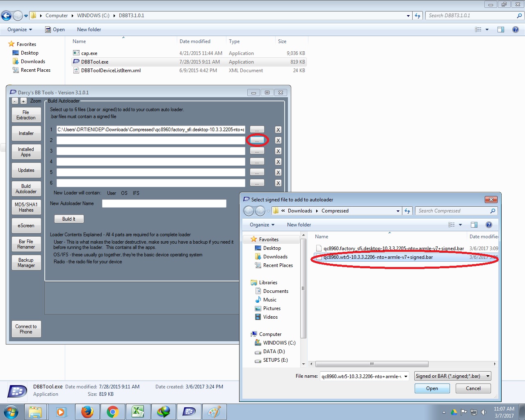Launch Google Chrome from taskbar
This screenshot has width=525, height=420.
pyautogui.click(x=112, y=412)
